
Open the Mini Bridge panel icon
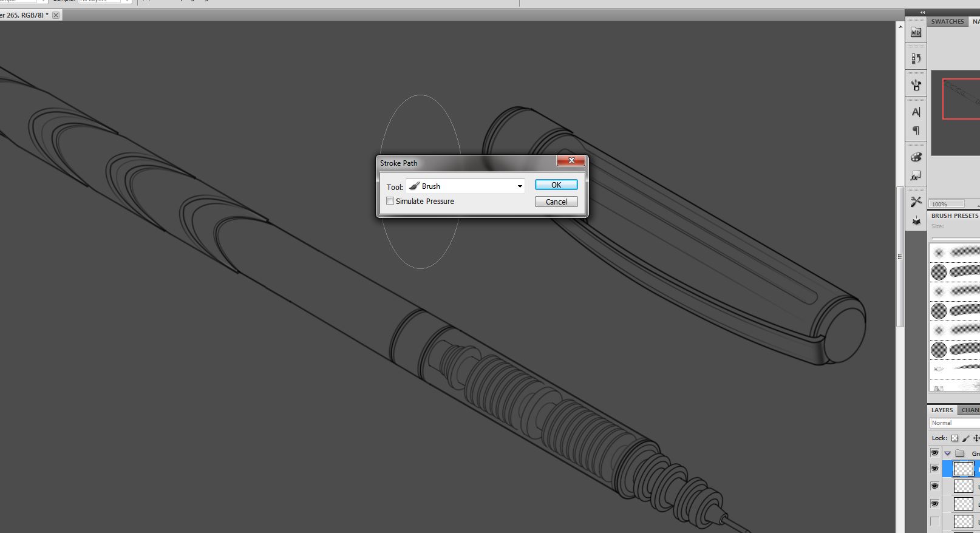pyautogui.click(x=916, y=33)
